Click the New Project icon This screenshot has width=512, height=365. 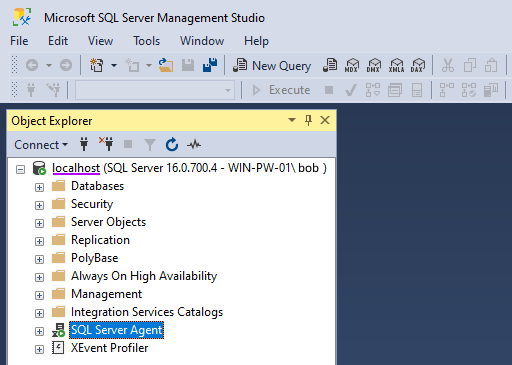97,65
